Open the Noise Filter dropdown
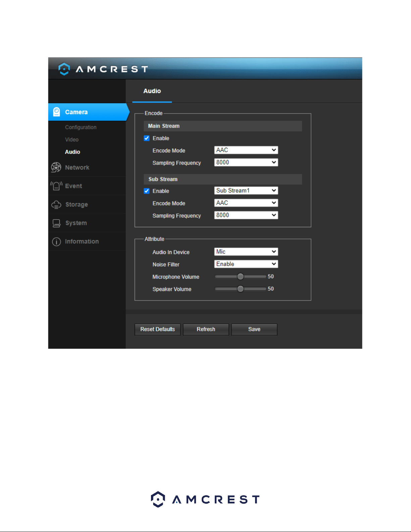Image resolution: width=411 pixels, height=532 pixels. tap(246, 264)
